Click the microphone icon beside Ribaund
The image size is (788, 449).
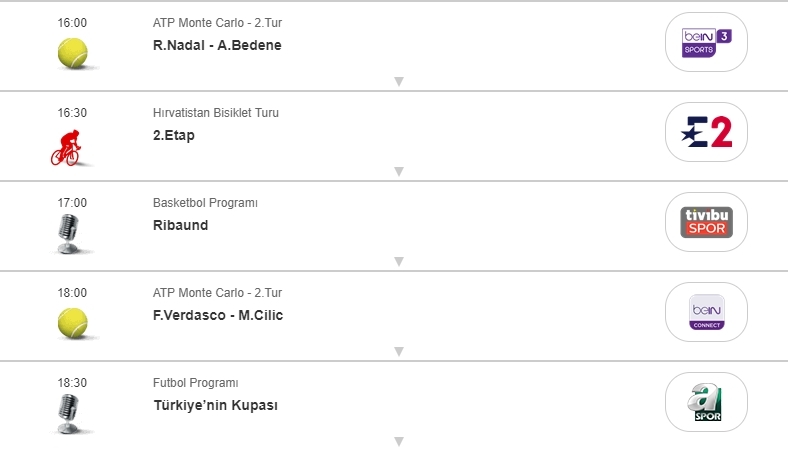[67, 234]
